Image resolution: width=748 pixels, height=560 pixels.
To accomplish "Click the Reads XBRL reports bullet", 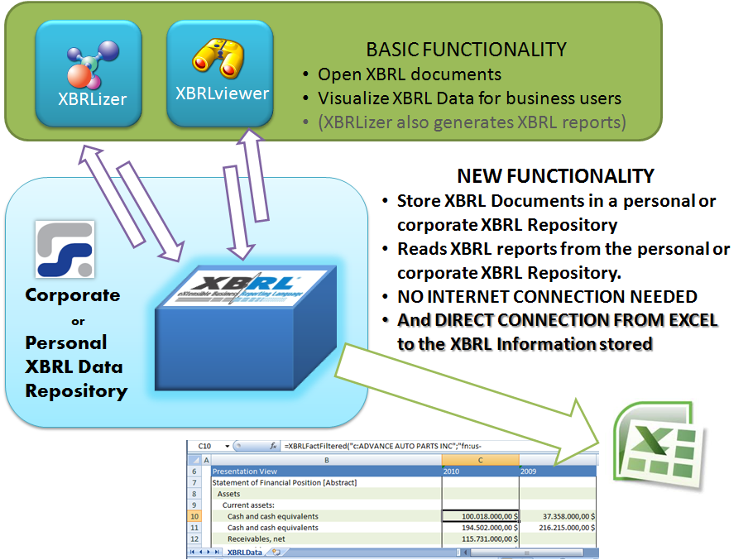I will click(563, 261).
